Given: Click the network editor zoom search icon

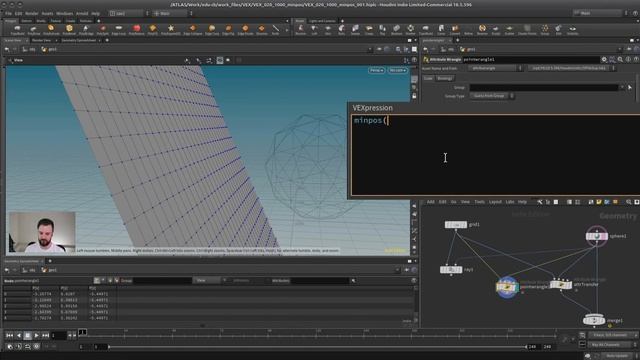Looking at the screenshot, I should coord(629,202).
